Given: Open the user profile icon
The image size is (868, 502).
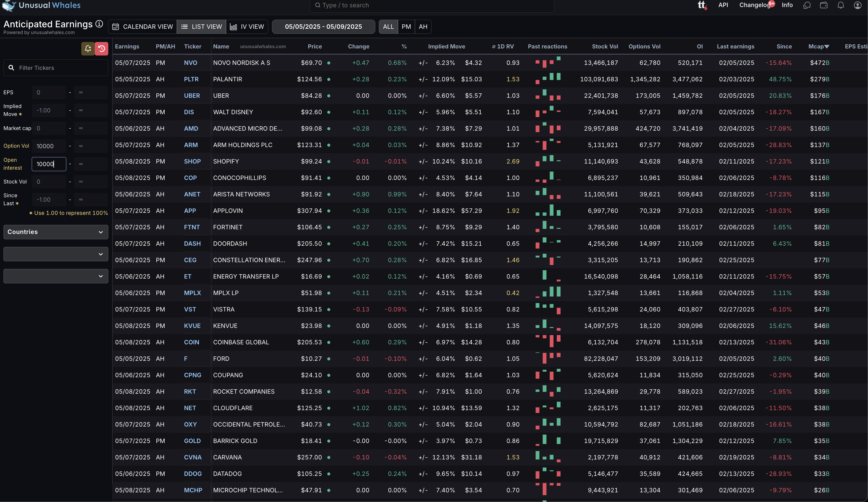Looking at the screenshot, I should pos(858,5).
